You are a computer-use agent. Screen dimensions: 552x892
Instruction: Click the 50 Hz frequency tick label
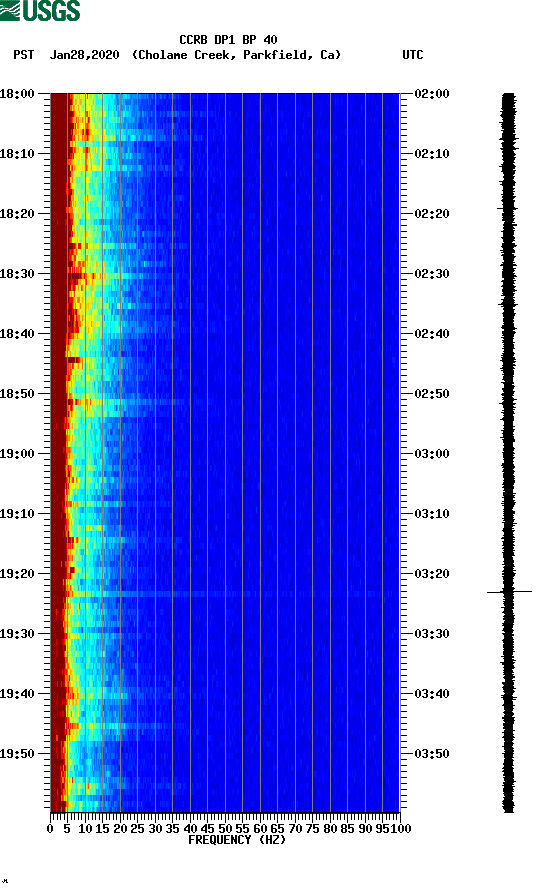coord(225,829)
